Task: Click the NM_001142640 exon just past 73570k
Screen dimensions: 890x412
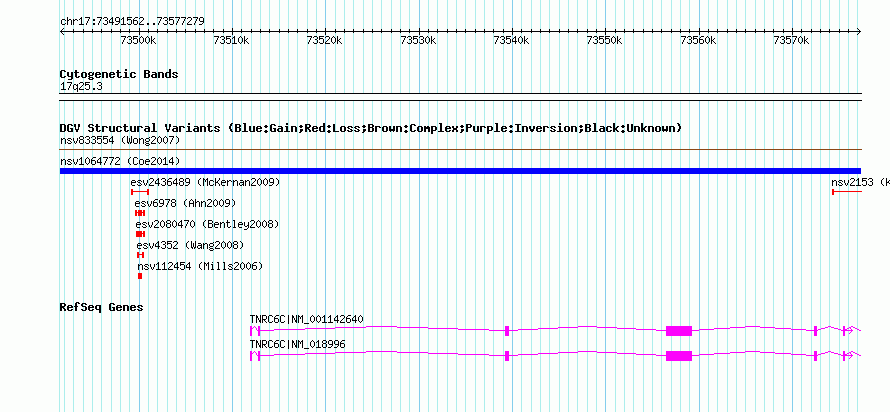Action: point(816,331)
